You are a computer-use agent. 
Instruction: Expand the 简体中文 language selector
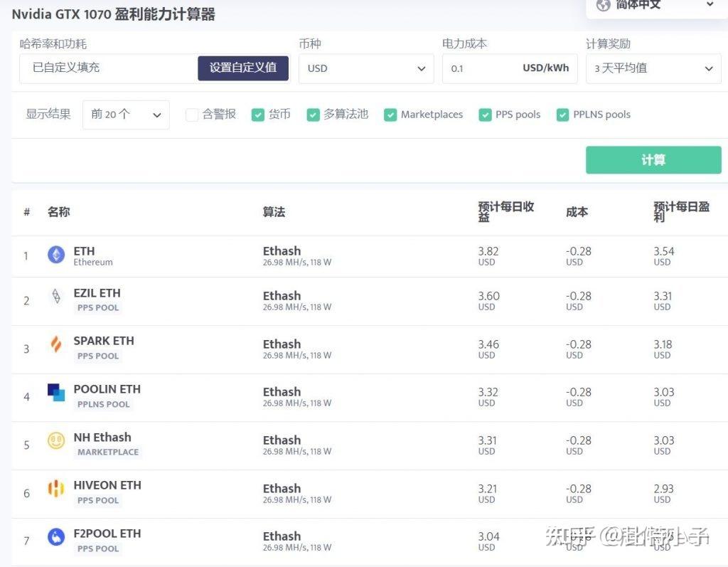(x=654, y=6)
